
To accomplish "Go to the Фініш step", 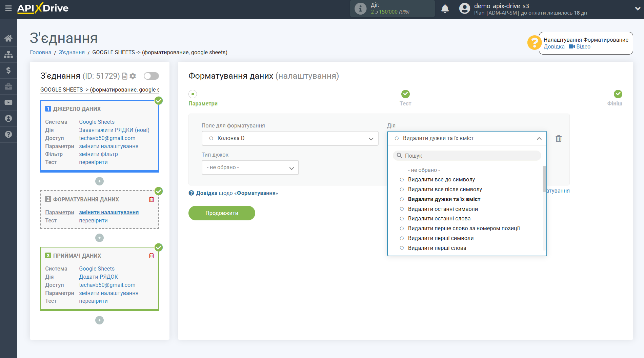I will point(615,104).
